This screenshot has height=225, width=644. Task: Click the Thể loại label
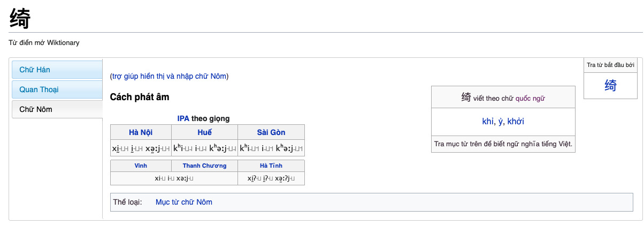pos(128,202)
